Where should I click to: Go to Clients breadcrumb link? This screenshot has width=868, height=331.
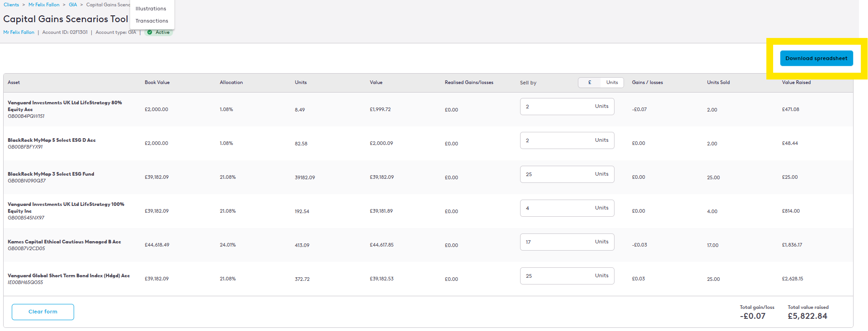tap(11, 5)
